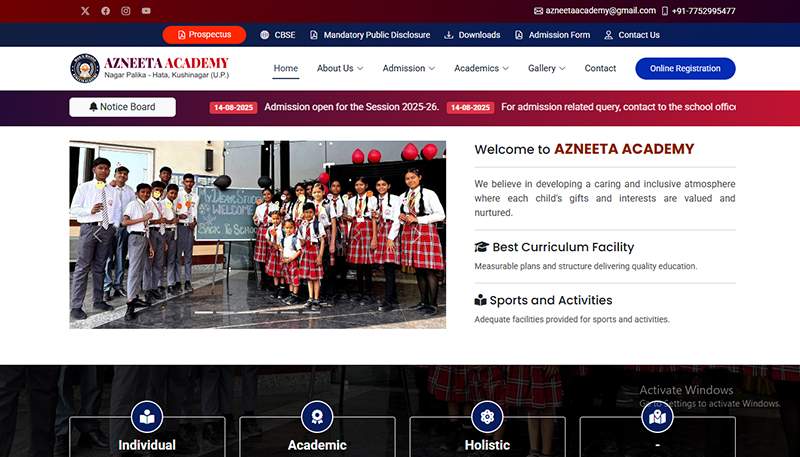Click the Azneeta Academy logo emblem
This screenshot has height=457, width=800.
tap(85, 68)
